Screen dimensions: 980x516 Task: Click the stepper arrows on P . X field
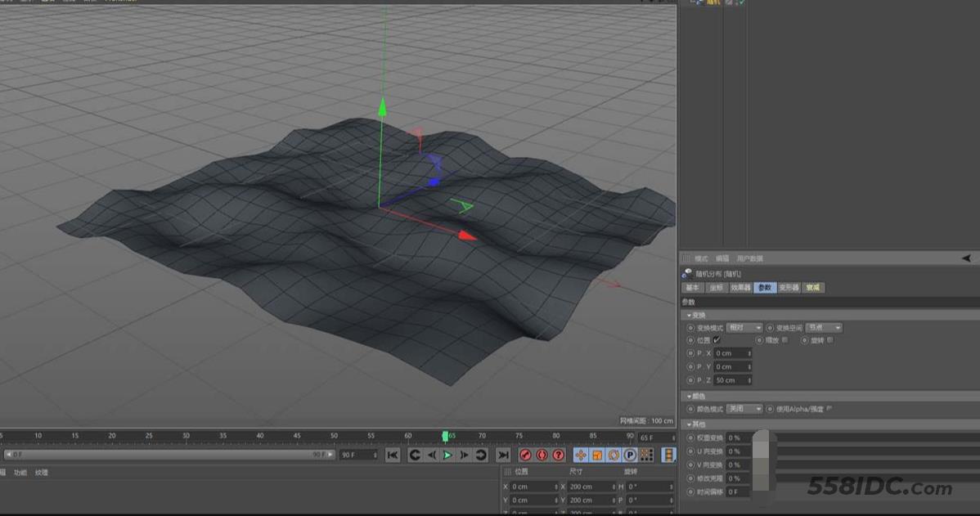click(749, 353)
